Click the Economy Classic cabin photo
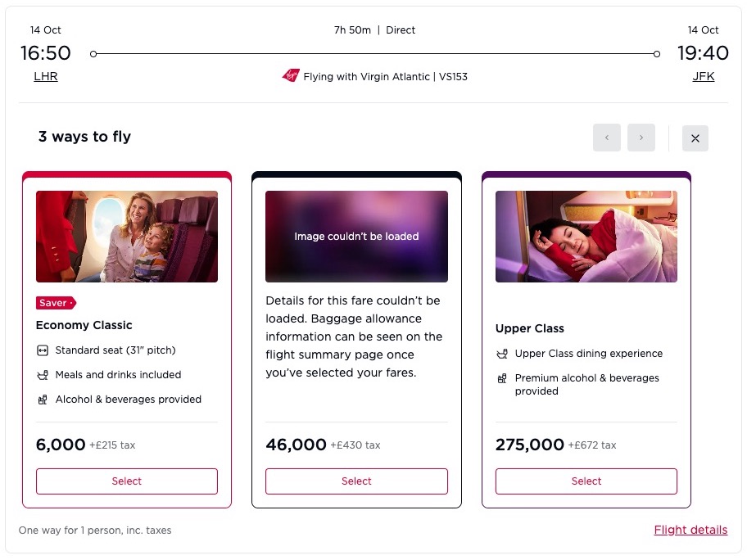This screenshot has width=747, height=560. (x=127, y=237)
